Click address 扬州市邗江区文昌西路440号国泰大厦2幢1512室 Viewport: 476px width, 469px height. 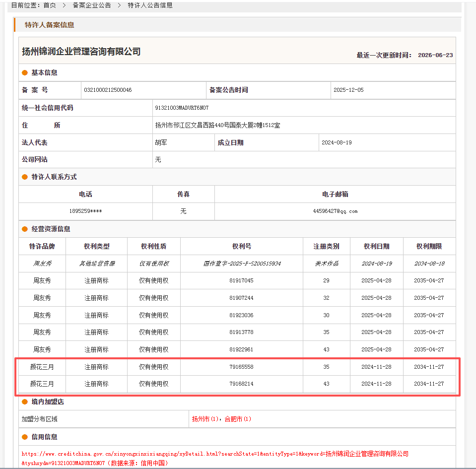point(218,125)
